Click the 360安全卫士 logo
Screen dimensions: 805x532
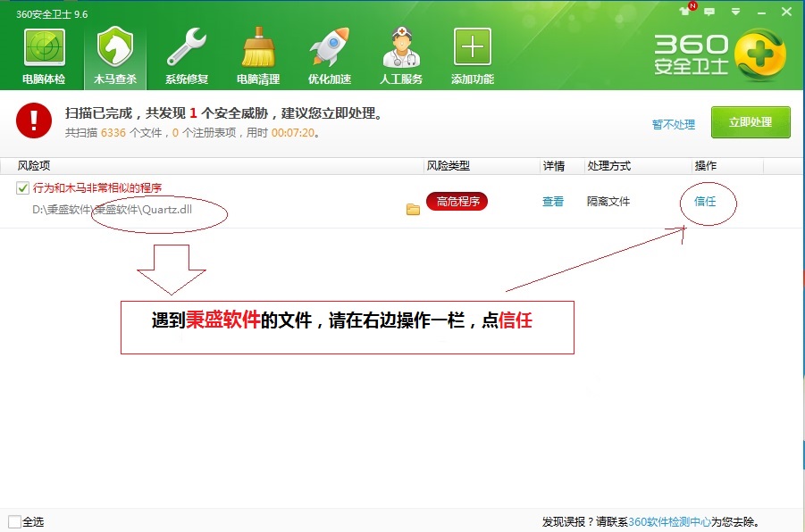point(720,55)
